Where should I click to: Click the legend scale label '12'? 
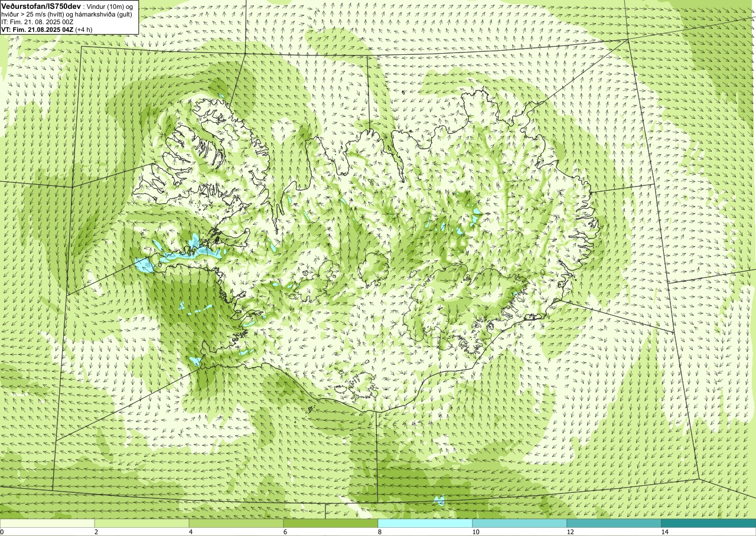[x=571, y=532]
